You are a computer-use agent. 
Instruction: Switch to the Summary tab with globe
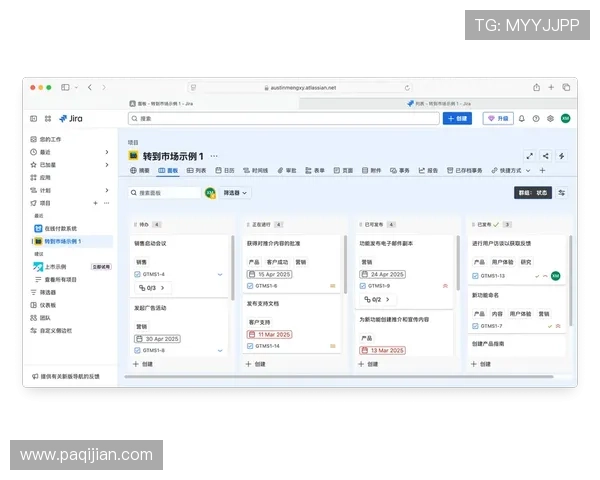(x=140, y=170)
